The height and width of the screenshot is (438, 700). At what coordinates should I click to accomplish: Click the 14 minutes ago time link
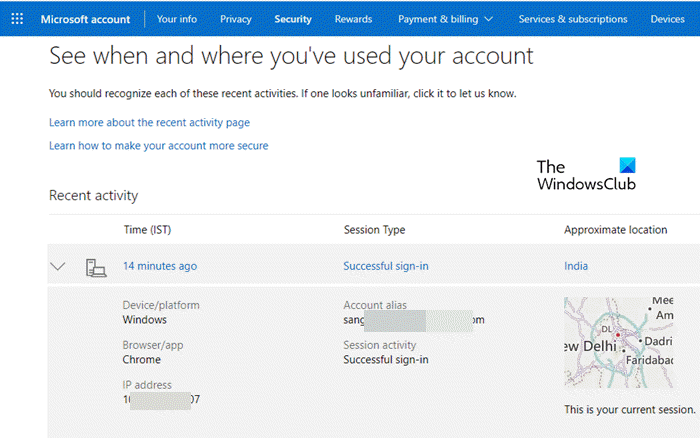(x=159, y=266)
